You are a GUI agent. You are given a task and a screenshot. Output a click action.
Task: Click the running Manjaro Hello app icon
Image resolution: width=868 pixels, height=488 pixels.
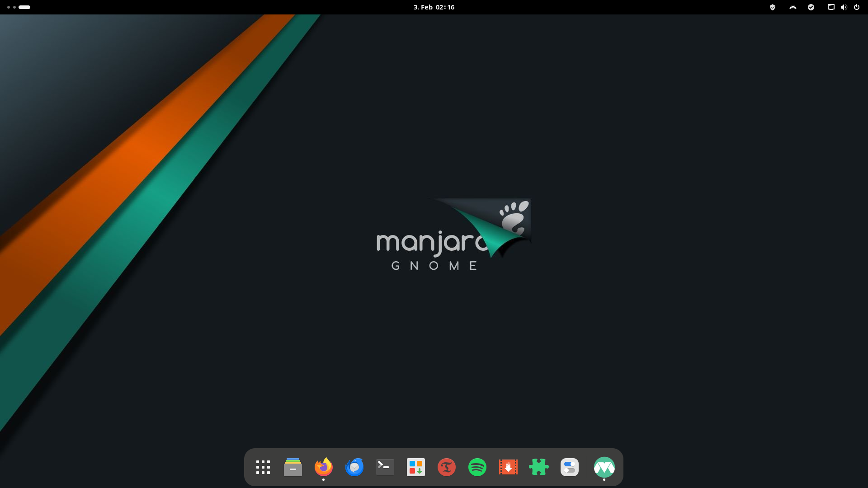(x=604, y=467)
